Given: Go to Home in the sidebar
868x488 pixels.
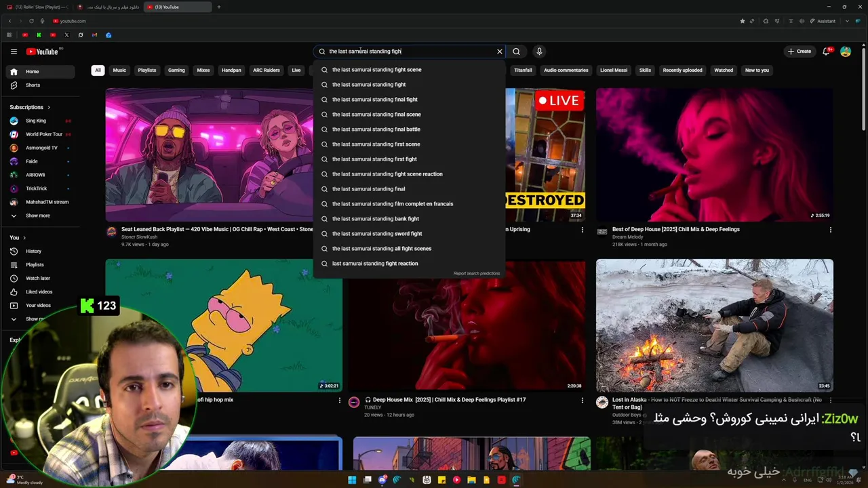Looking at the screenshot, I should tap(42, 71).
